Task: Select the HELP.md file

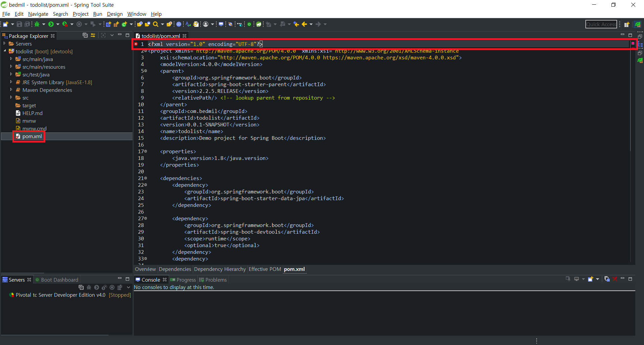Action: (32, 113)
